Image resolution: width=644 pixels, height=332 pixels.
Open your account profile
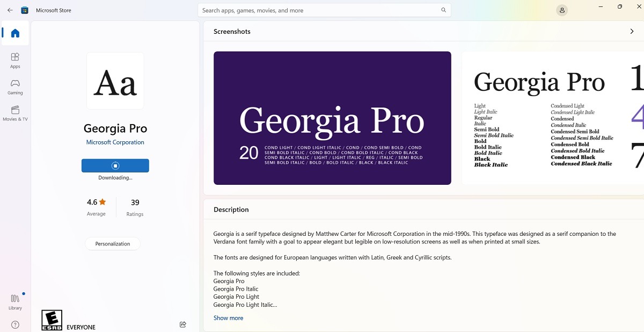pyautogui.click(x=561, y=10)
